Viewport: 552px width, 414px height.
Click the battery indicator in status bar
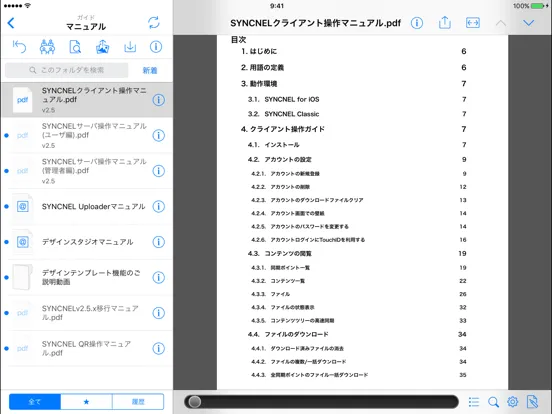[537, 6]
